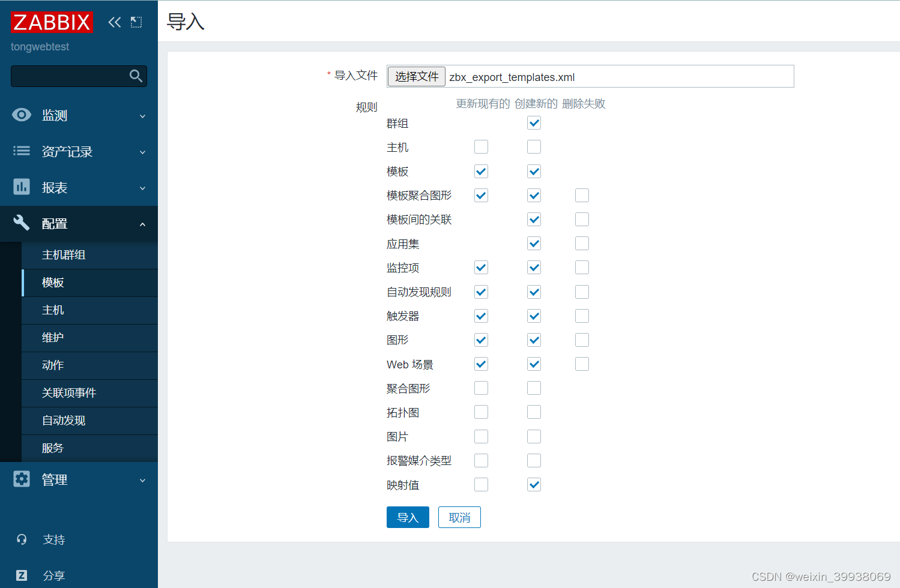Check 创建新的 for 报警媒介类型
The image size is (900, 588).
534,460
